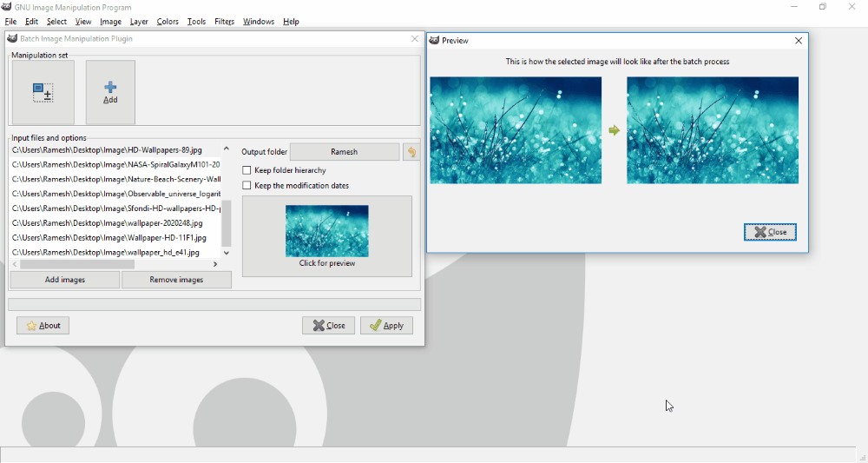This screenshot has width=868, height=463.
Task: Select Wallpaper-HD-11F1.jpg in the list
Action: pyautogui.click(x=115, y=238)
